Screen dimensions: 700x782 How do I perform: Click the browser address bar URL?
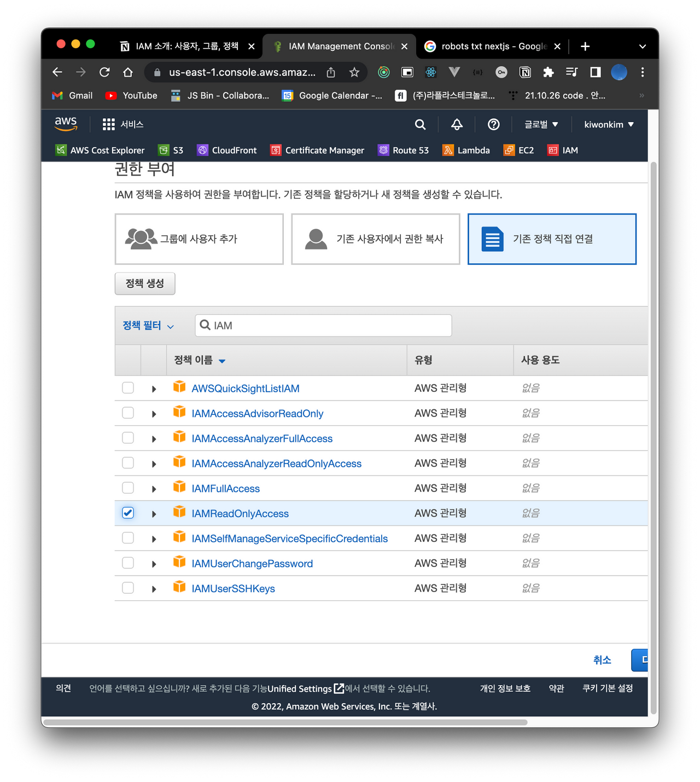(242, 72)
